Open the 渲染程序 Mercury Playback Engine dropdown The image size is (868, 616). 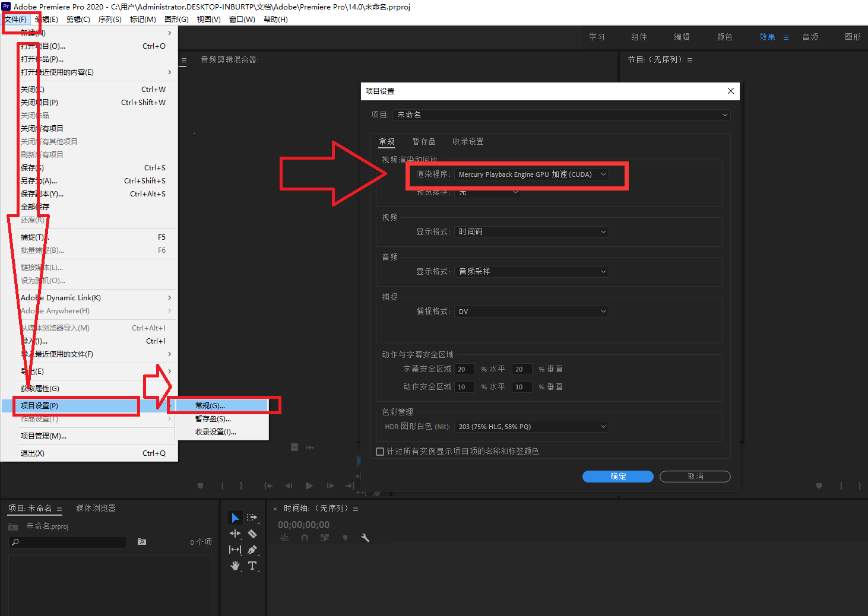click(532, 174)
